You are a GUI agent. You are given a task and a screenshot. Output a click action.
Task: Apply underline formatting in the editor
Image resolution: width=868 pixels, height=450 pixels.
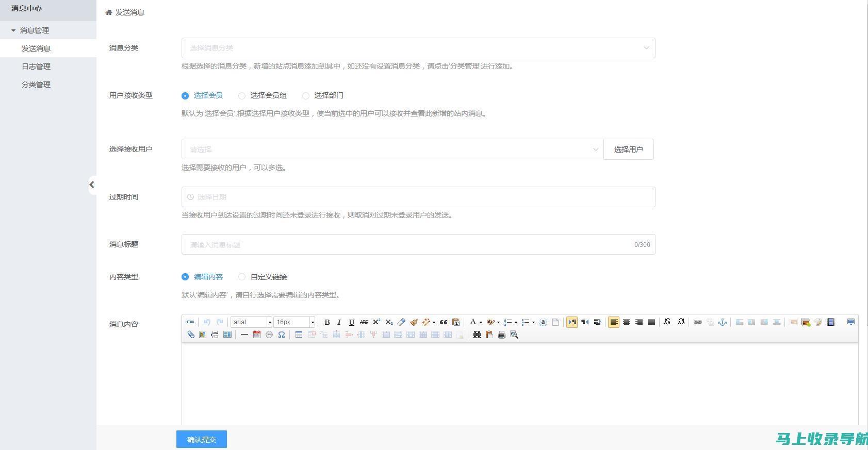[352, 322]
